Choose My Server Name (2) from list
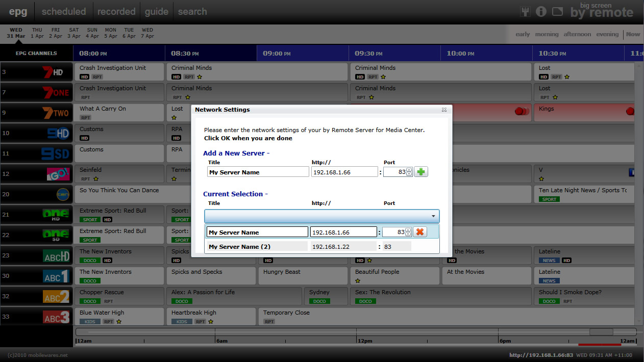The image size is (644, 362). tap(321, 246)
